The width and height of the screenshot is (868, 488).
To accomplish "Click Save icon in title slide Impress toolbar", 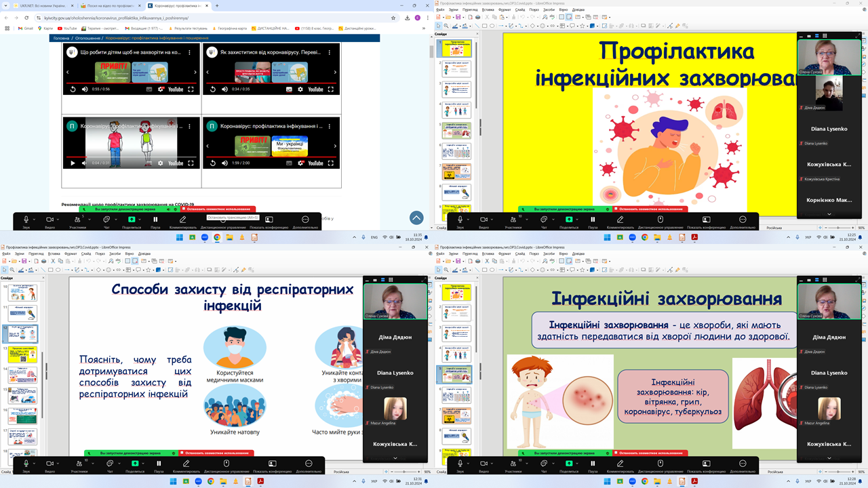I will [x=458, y=18].
